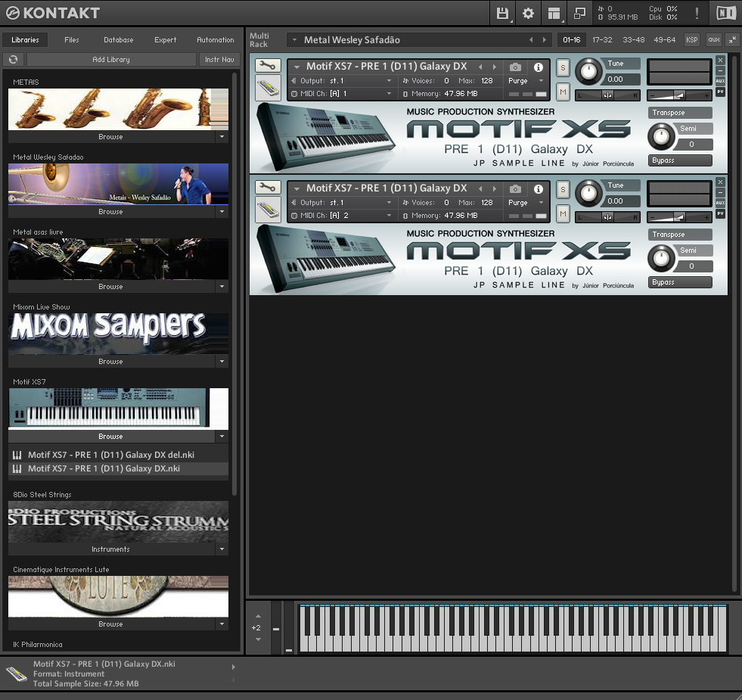This screenshot has height=700, width=742.
Task: Toggle the KSP multi script editor
Action: click(x=692, y=40)
